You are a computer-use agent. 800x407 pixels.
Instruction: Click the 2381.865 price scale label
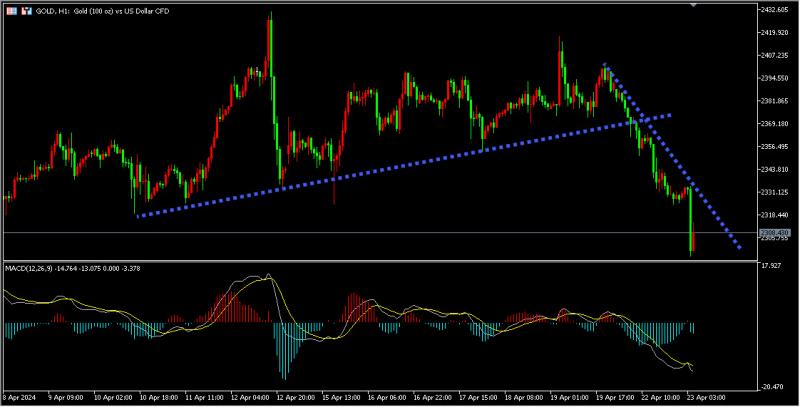[x=776, y=101]
